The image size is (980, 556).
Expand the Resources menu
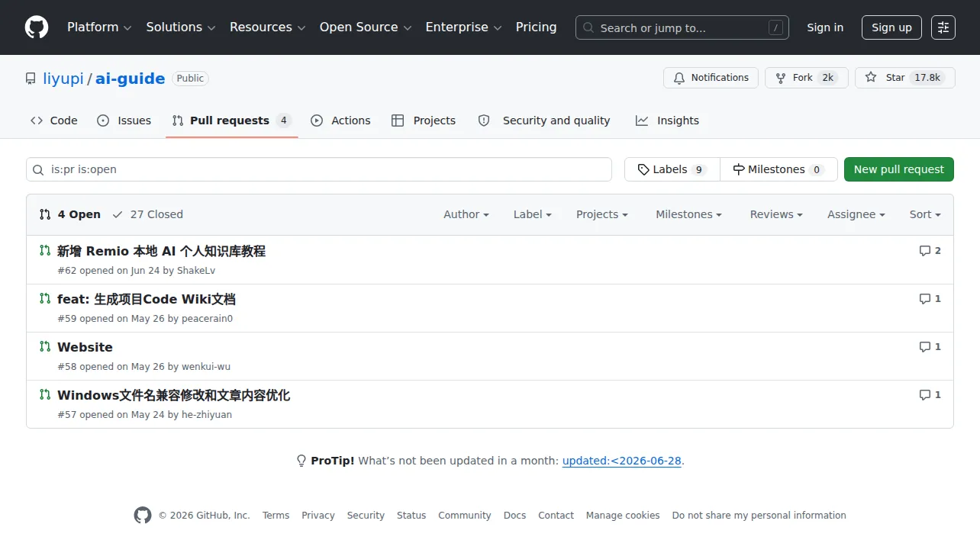pos(268,27)
